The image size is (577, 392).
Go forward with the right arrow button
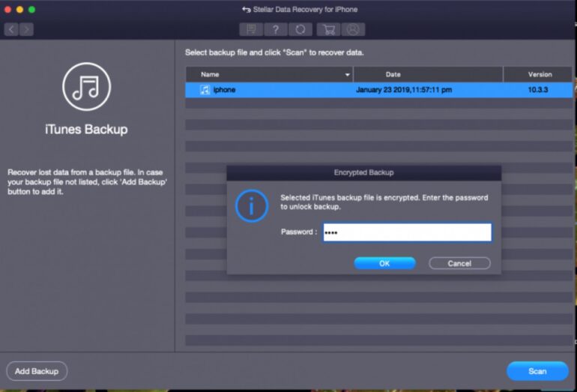click(x=26, y=29)
